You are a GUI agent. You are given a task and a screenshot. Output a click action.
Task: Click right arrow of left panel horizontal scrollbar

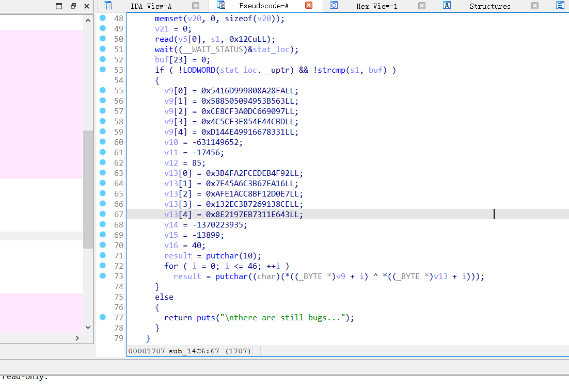[x=77, y=338]
